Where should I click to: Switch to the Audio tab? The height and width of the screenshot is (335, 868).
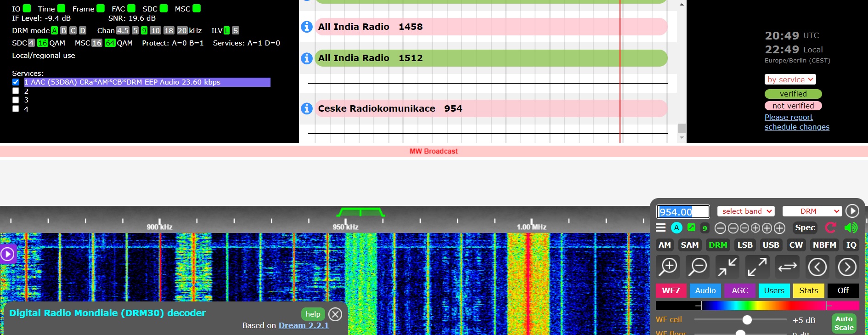click(x=705, y=290)
